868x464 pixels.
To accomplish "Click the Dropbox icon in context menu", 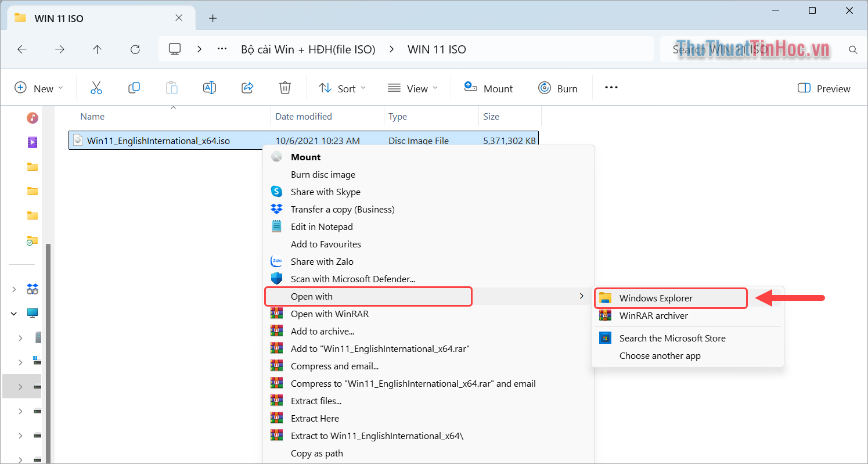I will pos(276,209).
